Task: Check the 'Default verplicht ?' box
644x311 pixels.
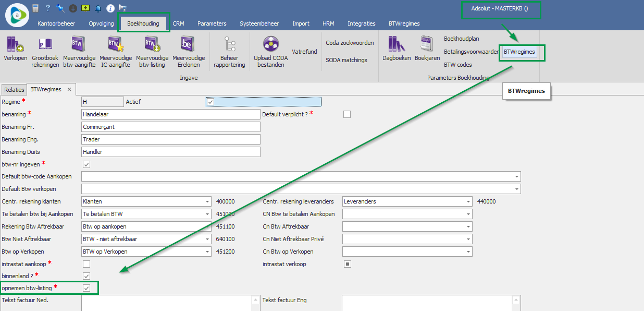Action: (347, 114)
